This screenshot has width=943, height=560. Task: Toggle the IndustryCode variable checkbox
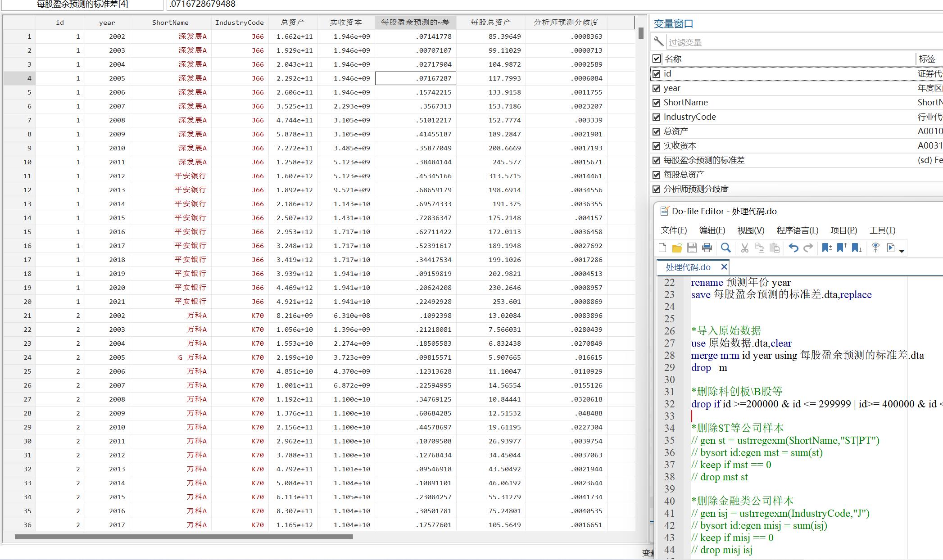click(x=657, y=117)
